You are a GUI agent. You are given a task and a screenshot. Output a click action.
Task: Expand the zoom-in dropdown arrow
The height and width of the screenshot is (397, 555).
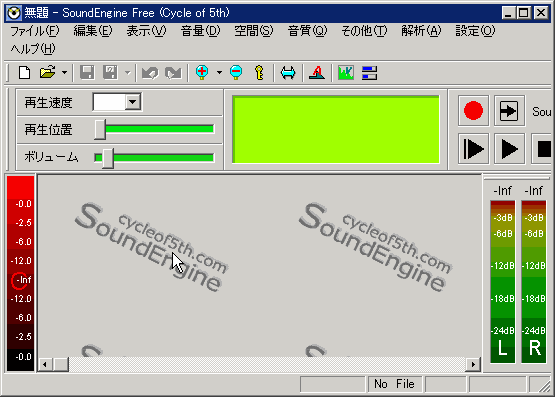(x=219, y=73)
